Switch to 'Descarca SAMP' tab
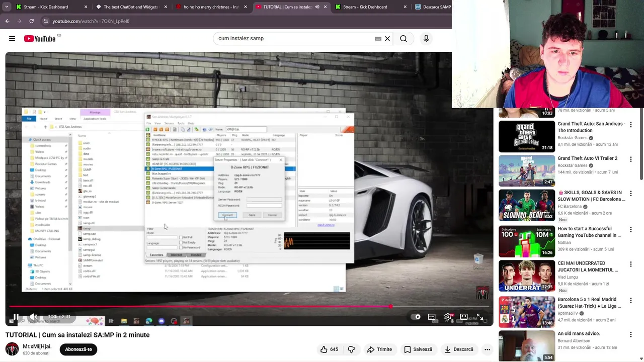This screenshot has width=644, height=362. [x=432, y=7]
